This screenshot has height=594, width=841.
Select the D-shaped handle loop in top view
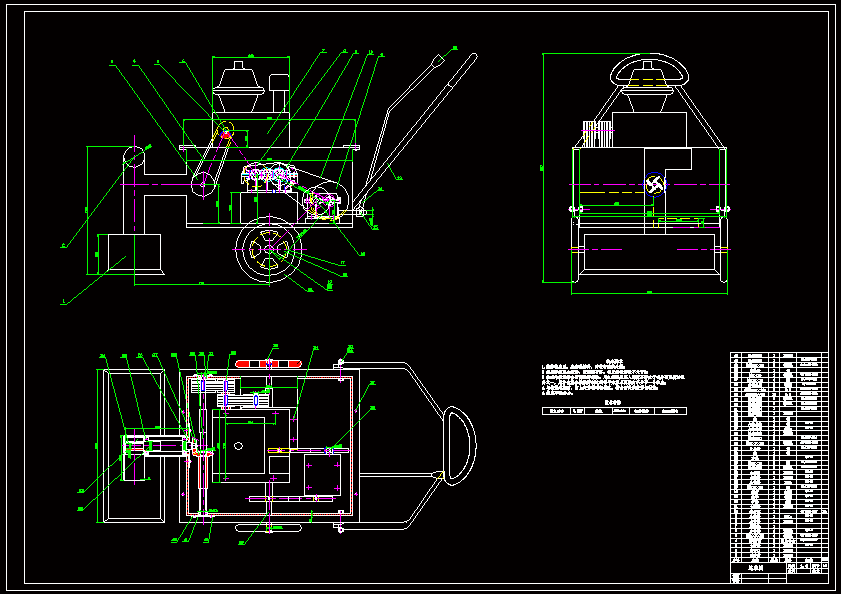(x=460, y=446)
